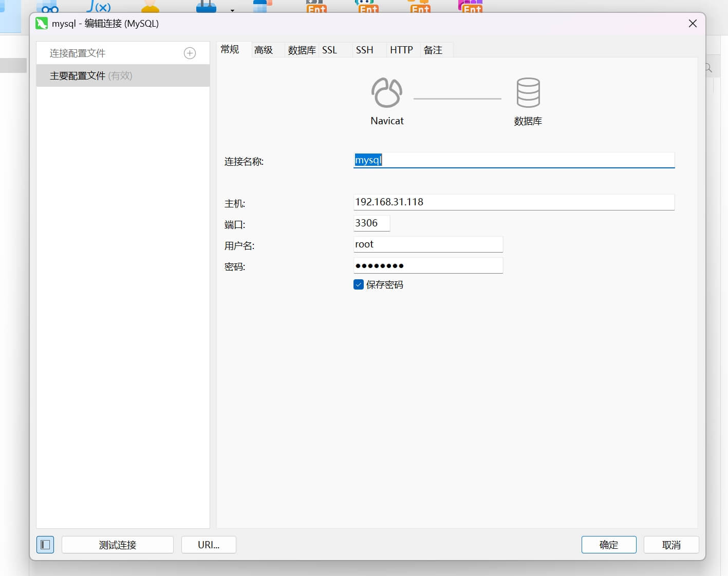Image resolution: width=728 pixels, height=576 pixels.
Task: Uncheck the 保存密码 checkbox
Action: 359,284
